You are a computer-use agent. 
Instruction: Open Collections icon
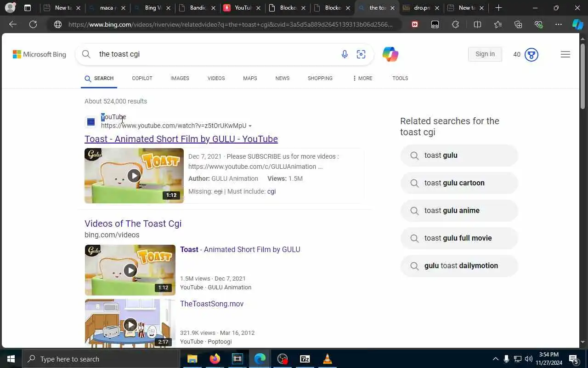click(518, 24)
